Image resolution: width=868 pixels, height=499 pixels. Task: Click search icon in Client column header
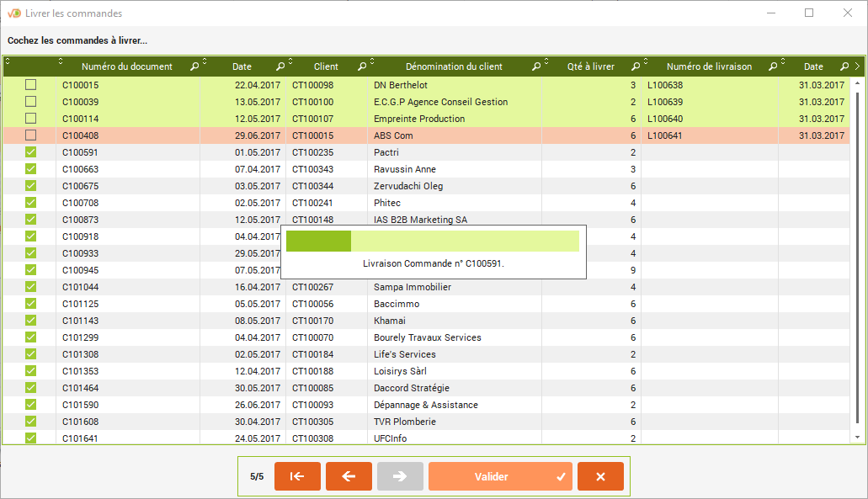pyautogui.click(x=362, y=66)
